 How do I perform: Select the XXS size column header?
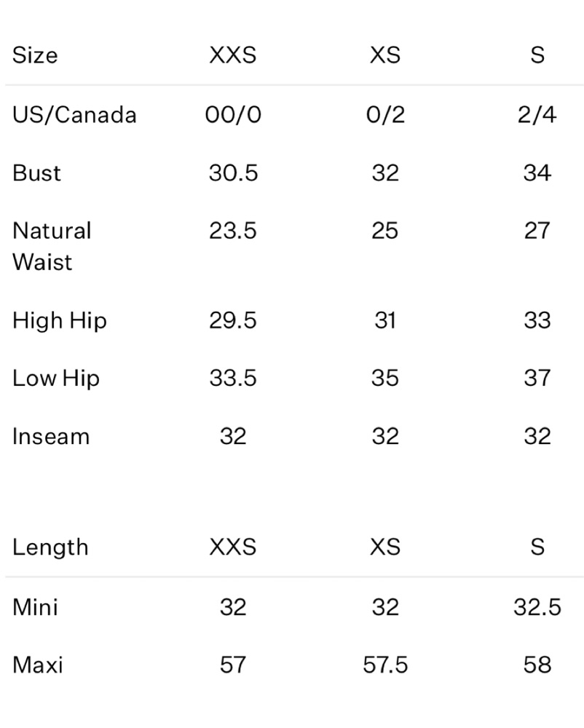pos(232,55)
